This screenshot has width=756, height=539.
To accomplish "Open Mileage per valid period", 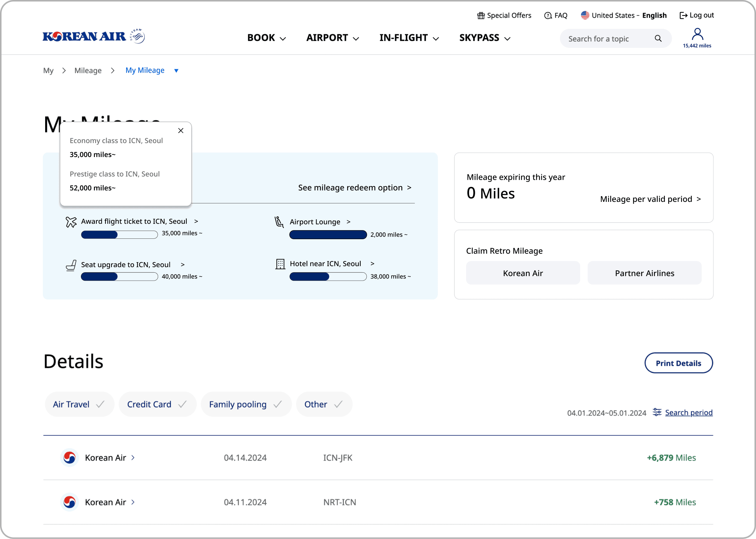I will coord(651,199).
